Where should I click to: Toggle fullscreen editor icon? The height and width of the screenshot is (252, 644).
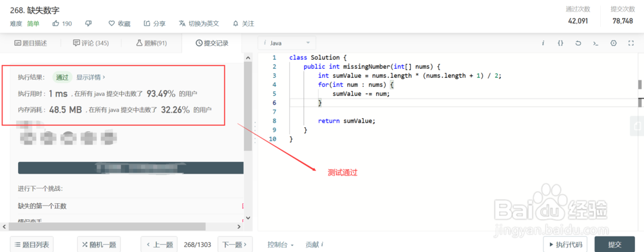(631, 43)
